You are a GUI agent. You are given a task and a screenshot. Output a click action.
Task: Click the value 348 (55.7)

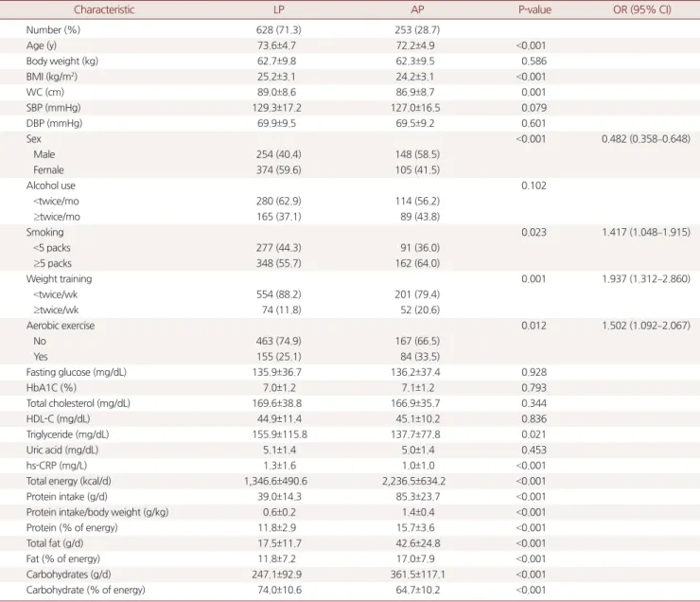[278, 263]
